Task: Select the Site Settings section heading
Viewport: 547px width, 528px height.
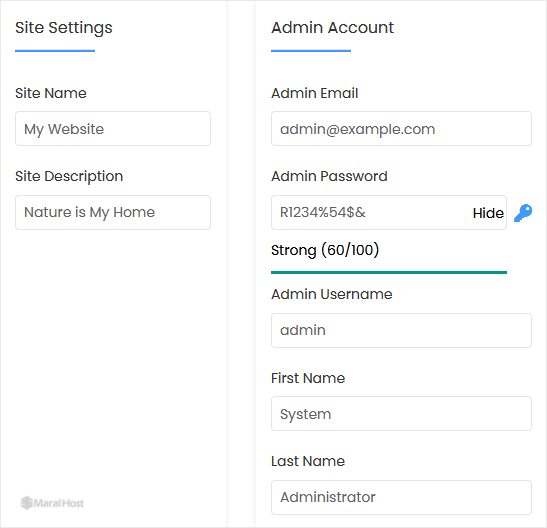Action: 64,28
